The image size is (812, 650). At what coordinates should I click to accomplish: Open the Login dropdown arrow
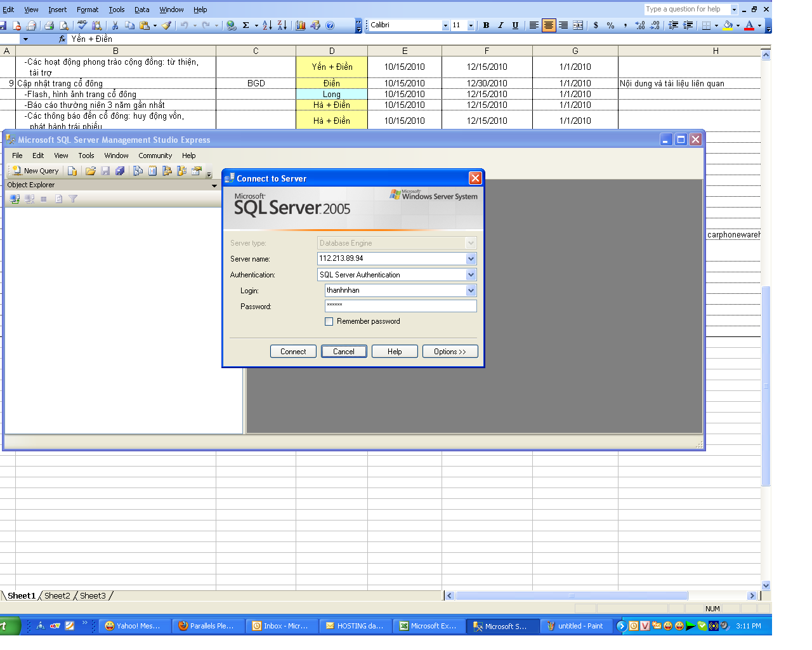pos(471,291)
